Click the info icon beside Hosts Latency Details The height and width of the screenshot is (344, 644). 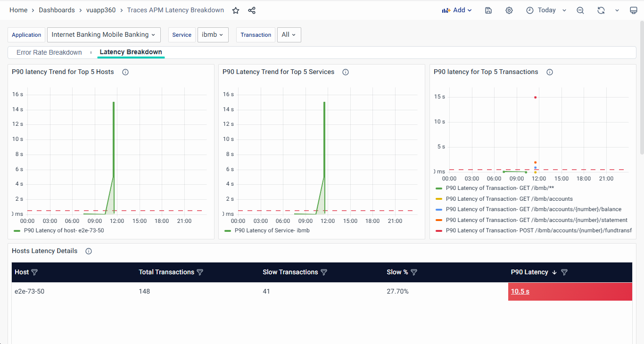point(89,251)
